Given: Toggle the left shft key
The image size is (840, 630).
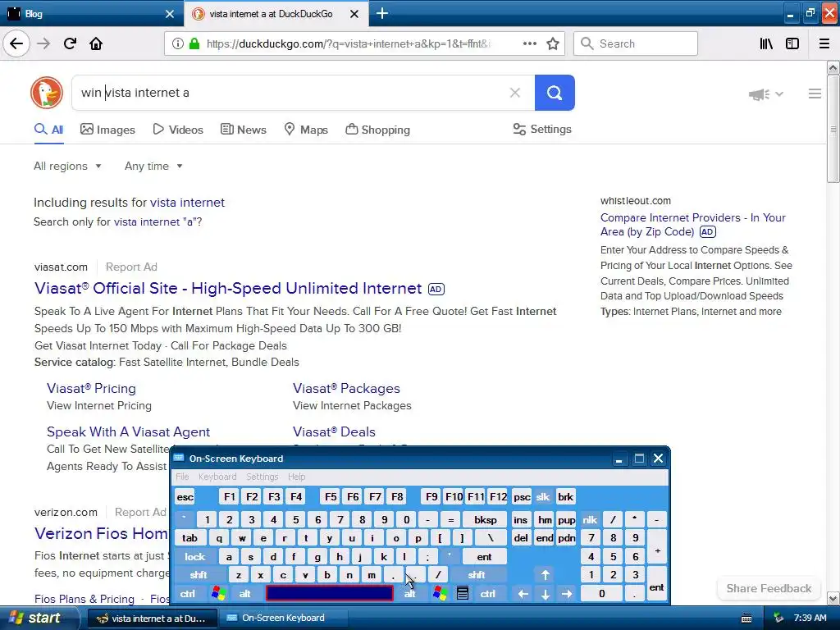Looking at the screenshot, I should 199,575.
